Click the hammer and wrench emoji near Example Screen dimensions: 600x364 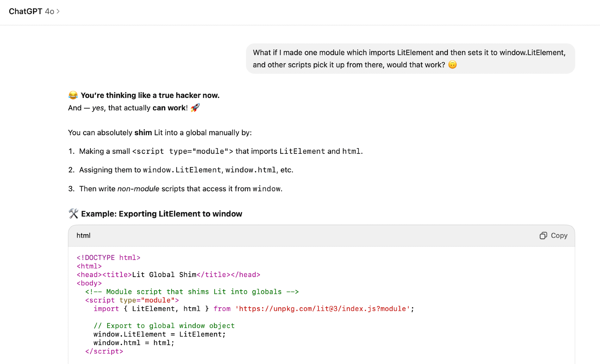click(73, 214)
